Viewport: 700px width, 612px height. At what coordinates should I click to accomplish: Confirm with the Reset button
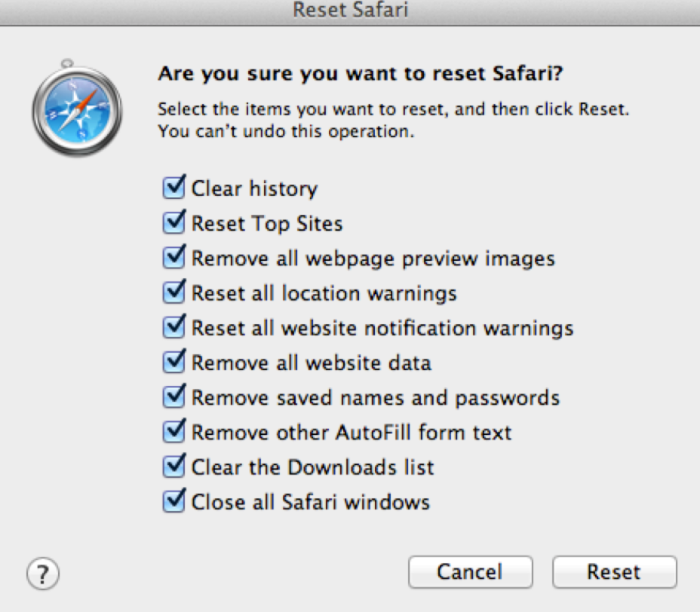pyautogui.click(x=614, y=572)
